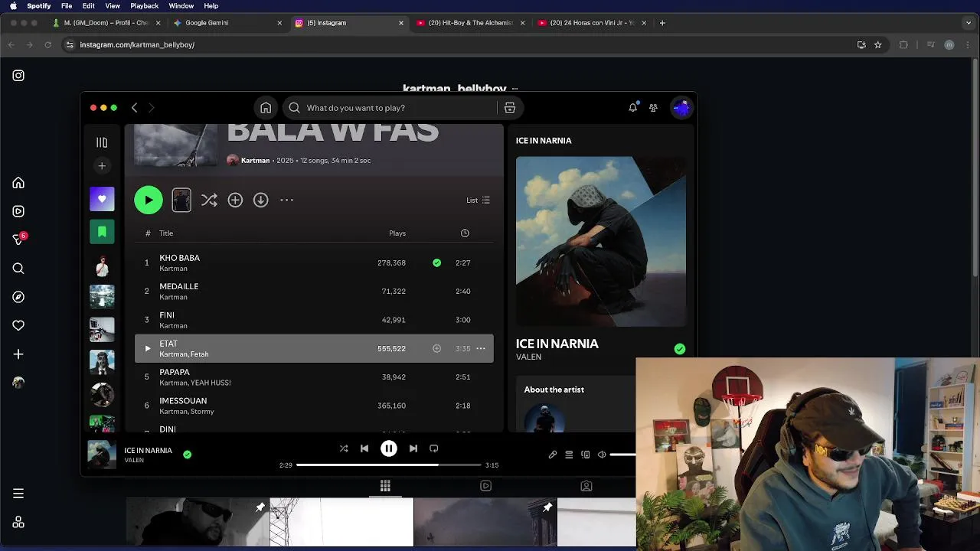
Task: Open List view options dropdown
Action: pos(478,200)
